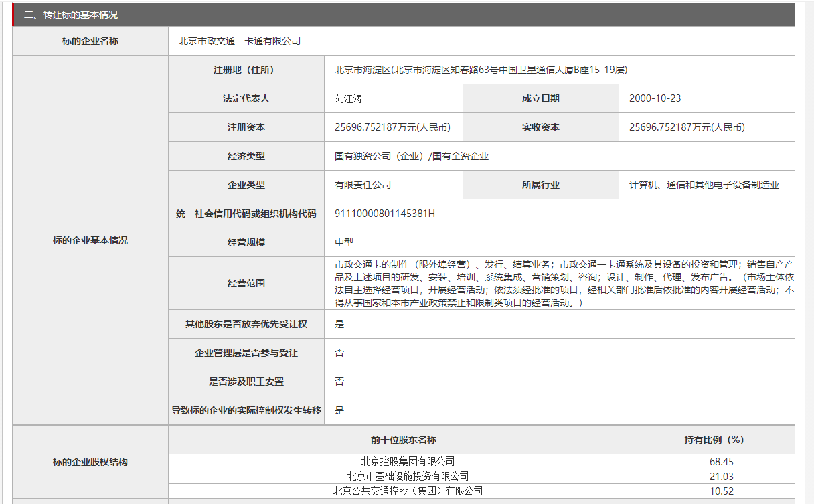
Task: Select shareholder 北京公共交通控股（集团）有限公司
Action: tap(408, 491)
